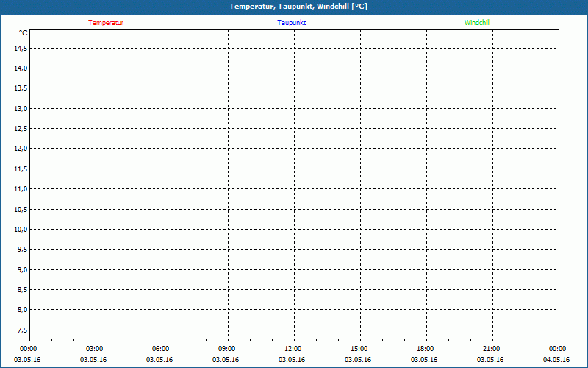Select the 03.05.16 date under 15:00
The height and width of the screenshot is (368, 588).
click(358, 360)
